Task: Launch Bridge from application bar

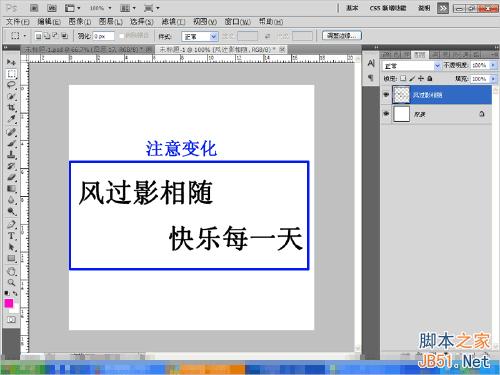Action: click(x=34, y=7)
